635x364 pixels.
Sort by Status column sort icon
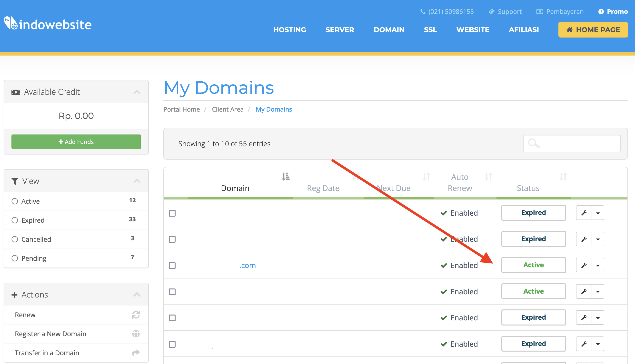(563, 176)
